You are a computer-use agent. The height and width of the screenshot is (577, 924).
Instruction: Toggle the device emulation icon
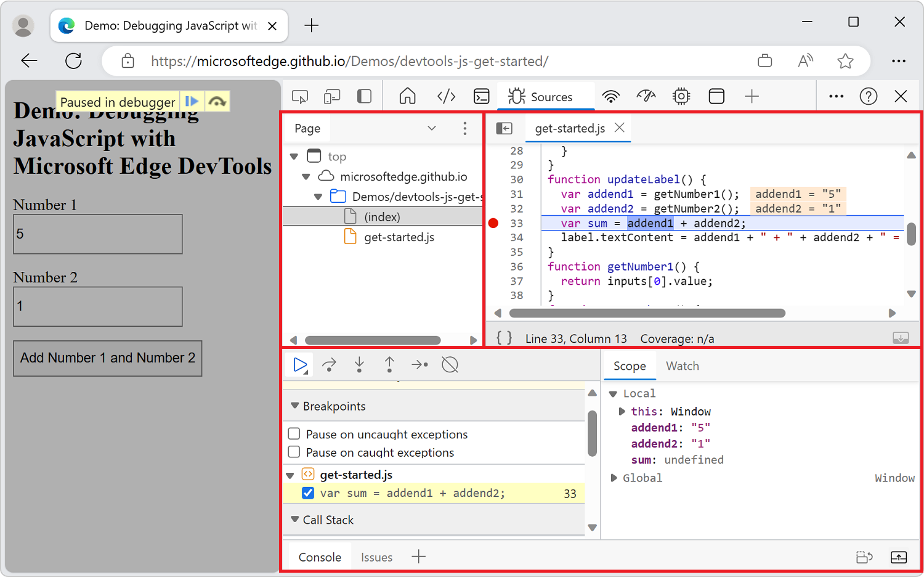point(332,96)
